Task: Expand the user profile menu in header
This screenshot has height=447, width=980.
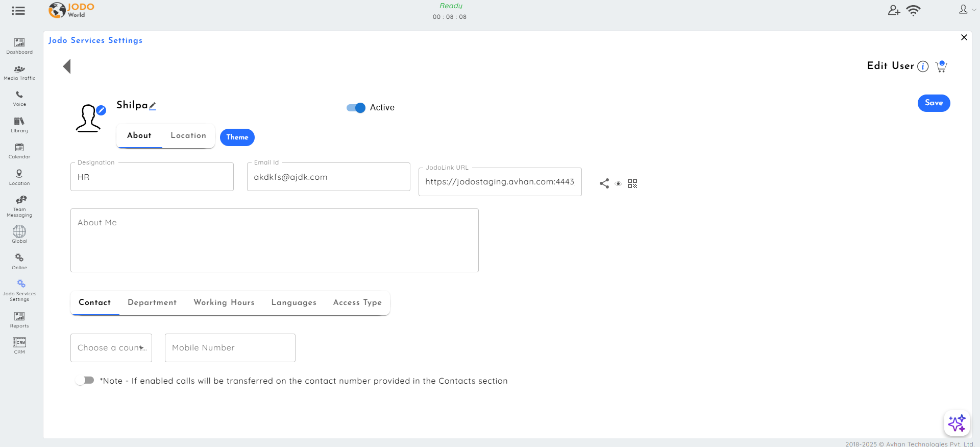Action: [x=966, y=10]
